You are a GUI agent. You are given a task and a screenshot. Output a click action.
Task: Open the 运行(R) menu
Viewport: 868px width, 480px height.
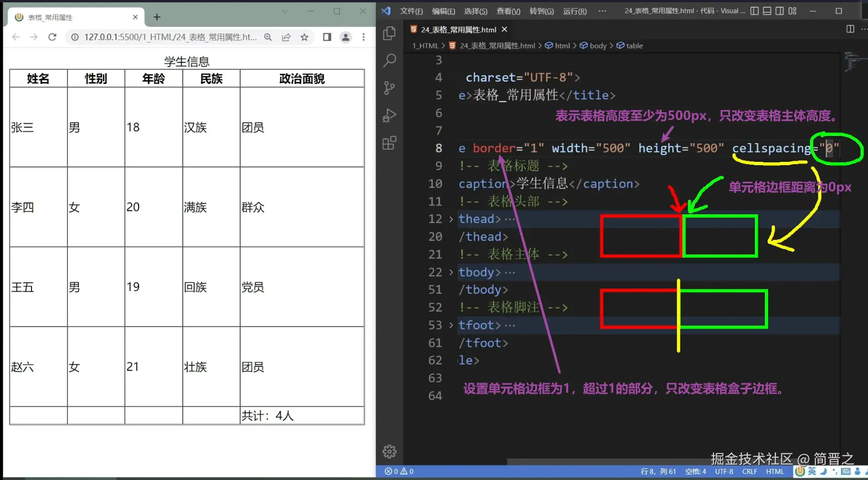click(575, 11)
